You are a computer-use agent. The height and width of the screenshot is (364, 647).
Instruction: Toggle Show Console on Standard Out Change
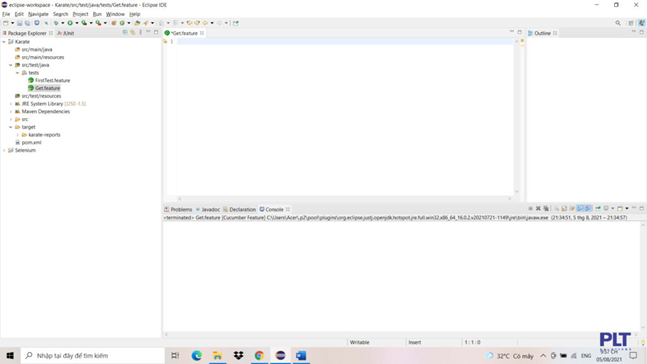coord(580,208)
